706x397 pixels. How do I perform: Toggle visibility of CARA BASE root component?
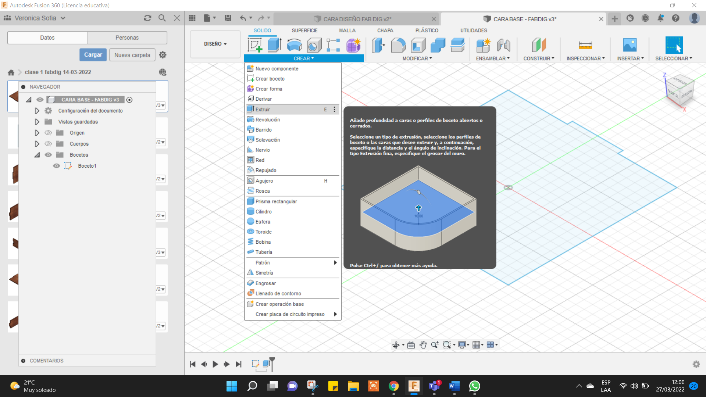[40, 99]
